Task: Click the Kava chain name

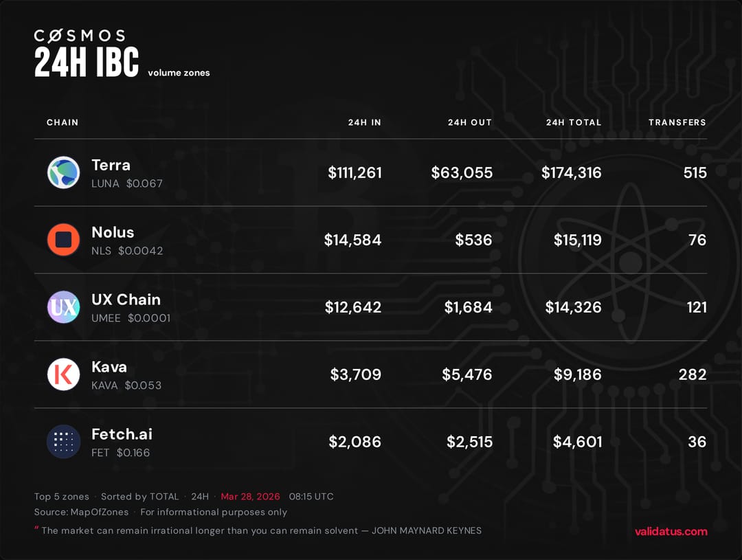Action: coord(109,367)
